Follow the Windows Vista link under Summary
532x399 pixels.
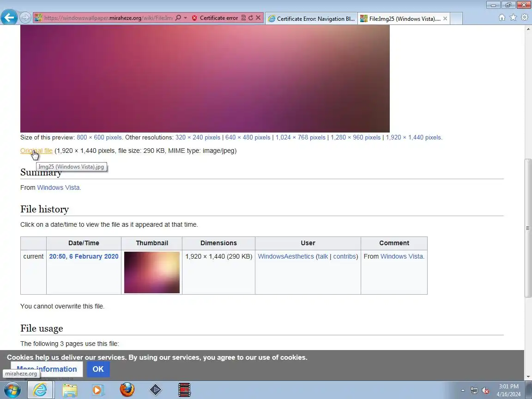[x=58, y=187]
